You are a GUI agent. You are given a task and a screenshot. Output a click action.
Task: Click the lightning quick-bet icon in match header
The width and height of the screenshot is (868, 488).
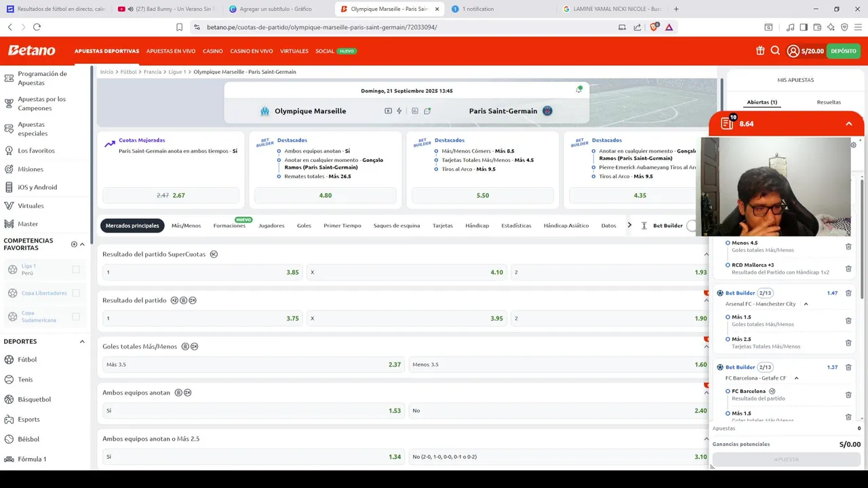point(399,111)
